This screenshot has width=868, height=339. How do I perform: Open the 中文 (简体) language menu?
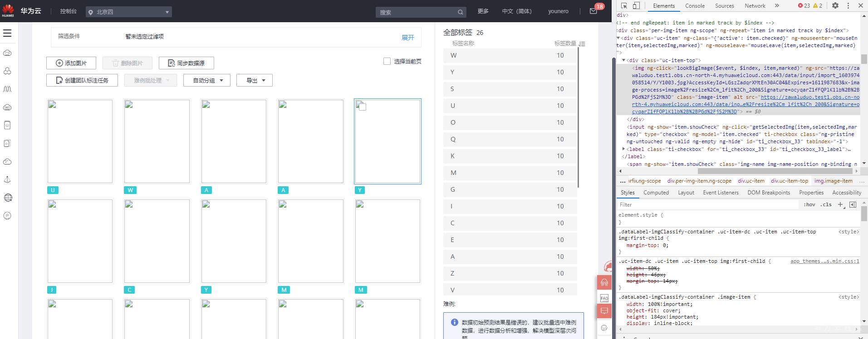click(x=517, y=11)
